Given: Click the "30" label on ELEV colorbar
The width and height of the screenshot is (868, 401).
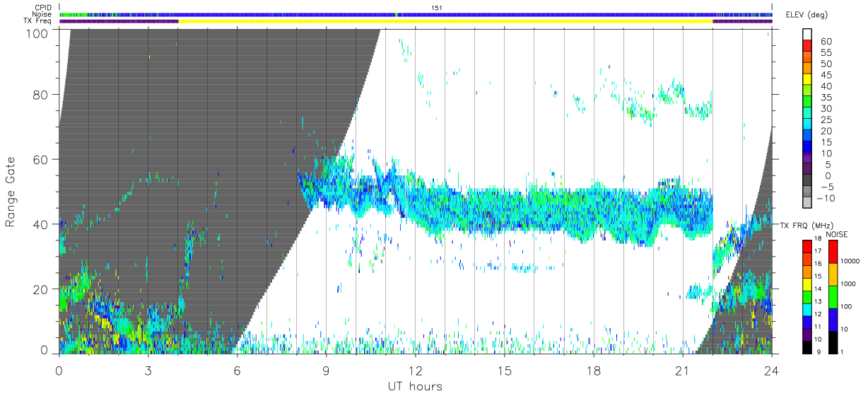Looking at the screenshot, I should tap(826, 109).
